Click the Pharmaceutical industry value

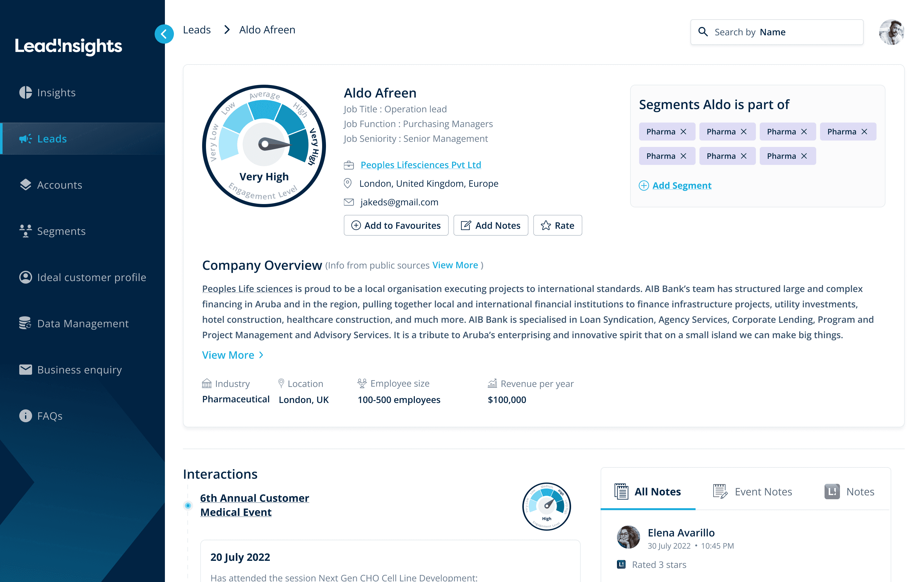pyautogui.click(x=236, y=399)
